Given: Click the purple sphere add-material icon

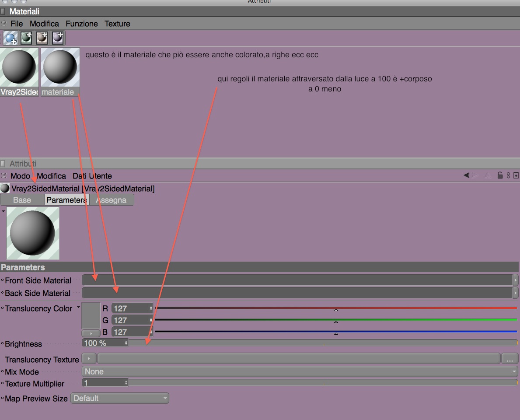Looking at the screenshot, I should 58,38.
